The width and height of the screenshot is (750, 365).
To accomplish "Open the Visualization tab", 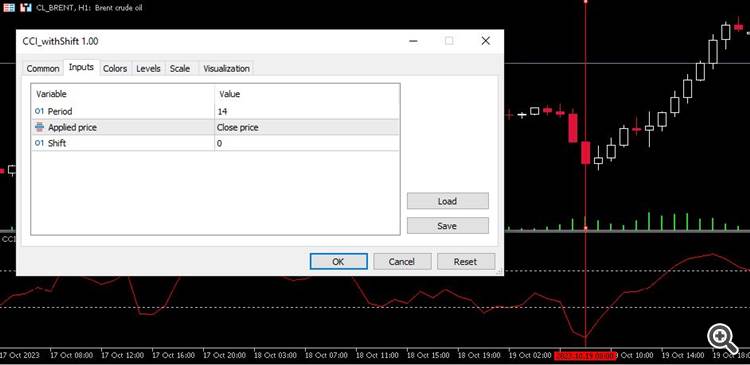I will 226,68.
